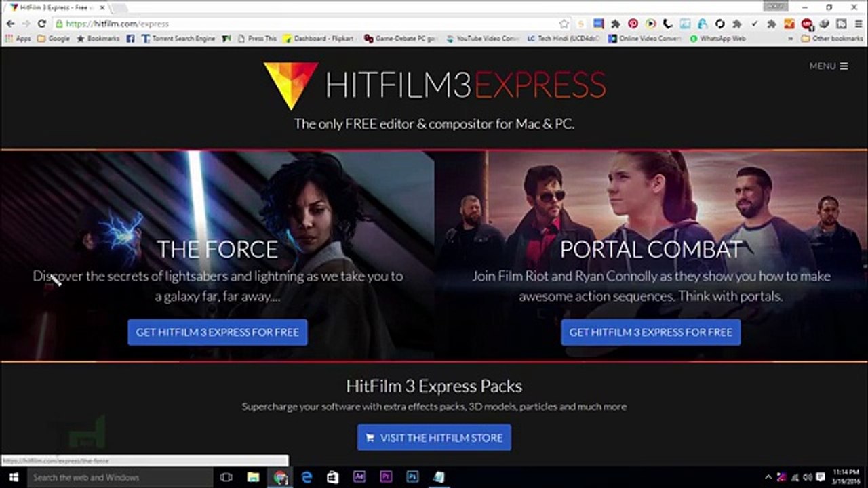Open the Google bookmarks folder
868x488 pixels.
pyautogui.click(x=54, y=39)
